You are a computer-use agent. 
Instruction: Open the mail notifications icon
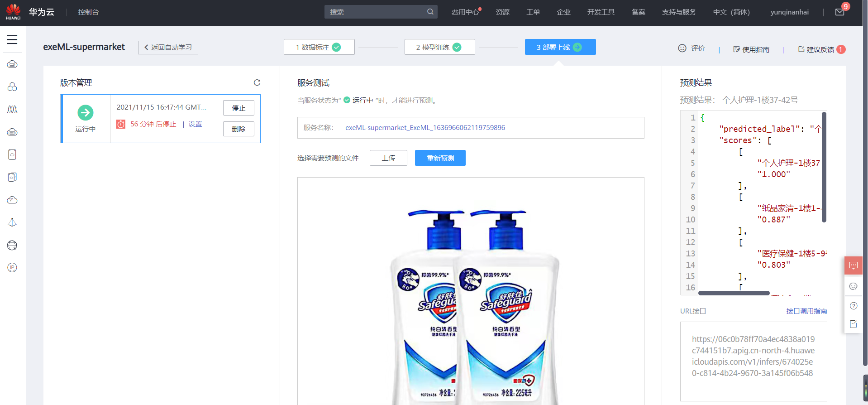click(839, 12)
